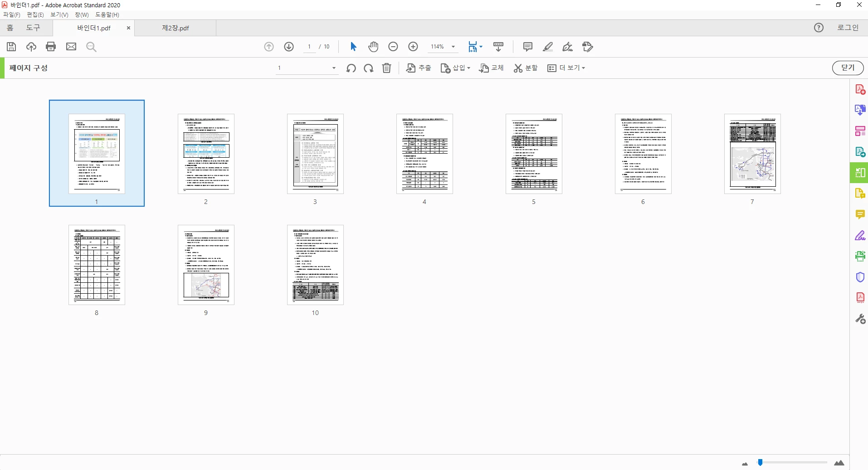Viewport: 868px width, 470px height.
Task: Toggle the scrolling mode icon in toolbar
Action: tap(498, 47)
